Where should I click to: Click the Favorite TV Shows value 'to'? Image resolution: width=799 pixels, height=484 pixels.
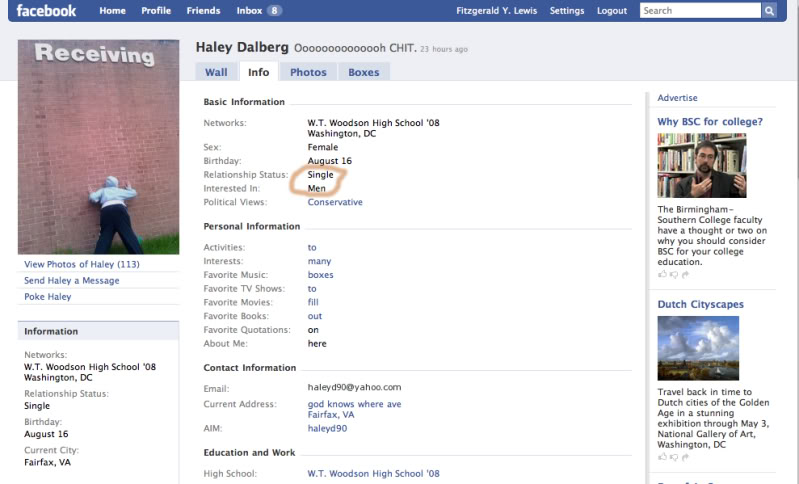tap(312, 289)
